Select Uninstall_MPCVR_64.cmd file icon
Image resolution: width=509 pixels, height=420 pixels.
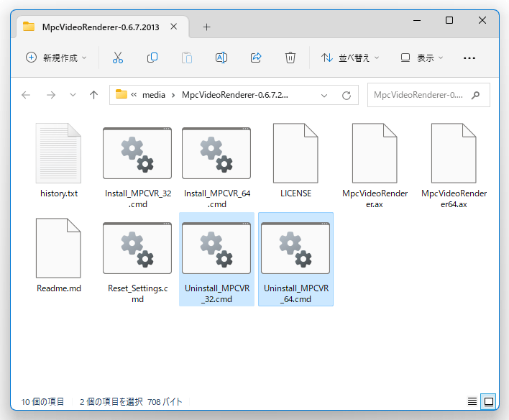coord(295,248)
